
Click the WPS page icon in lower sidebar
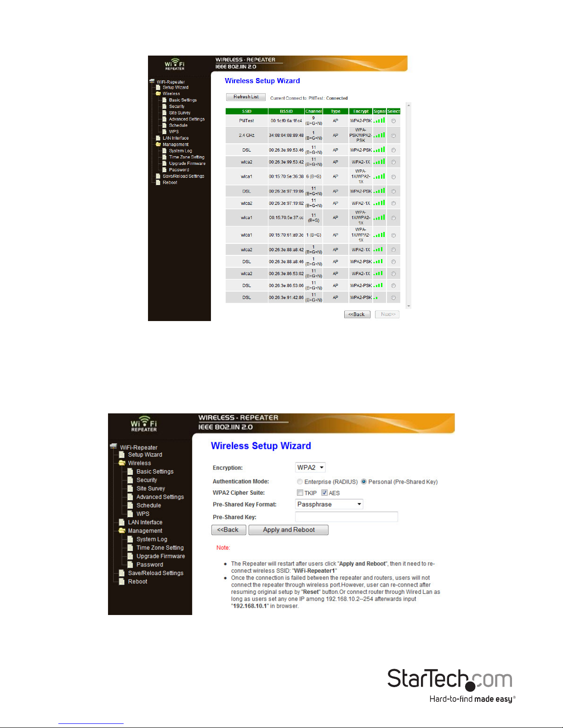[x=131, y=514]
